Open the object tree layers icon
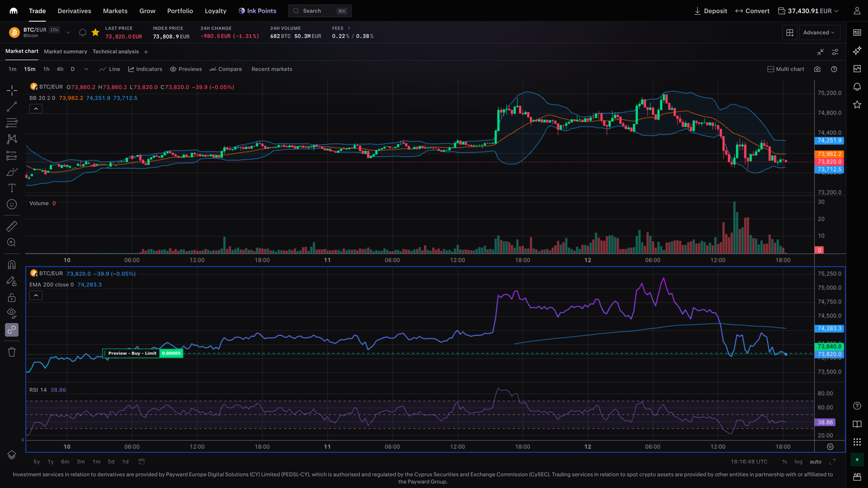 point(12,455)
